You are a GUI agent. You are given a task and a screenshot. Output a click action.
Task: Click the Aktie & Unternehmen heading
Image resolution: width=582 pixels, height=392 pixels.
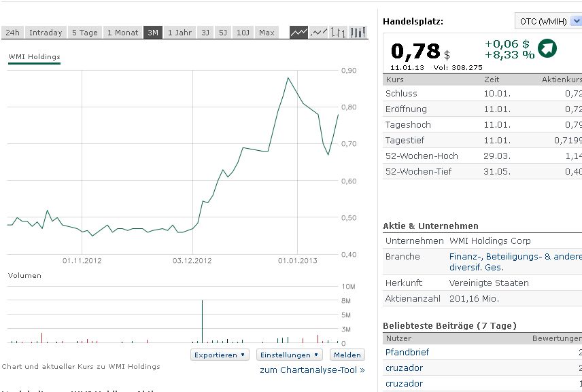(430, 226)
